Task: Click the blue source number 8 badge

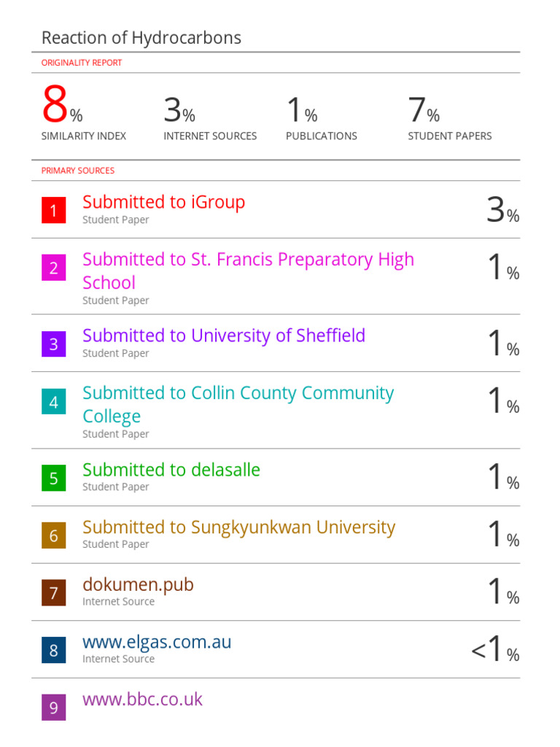Action: tap(53, 650)
